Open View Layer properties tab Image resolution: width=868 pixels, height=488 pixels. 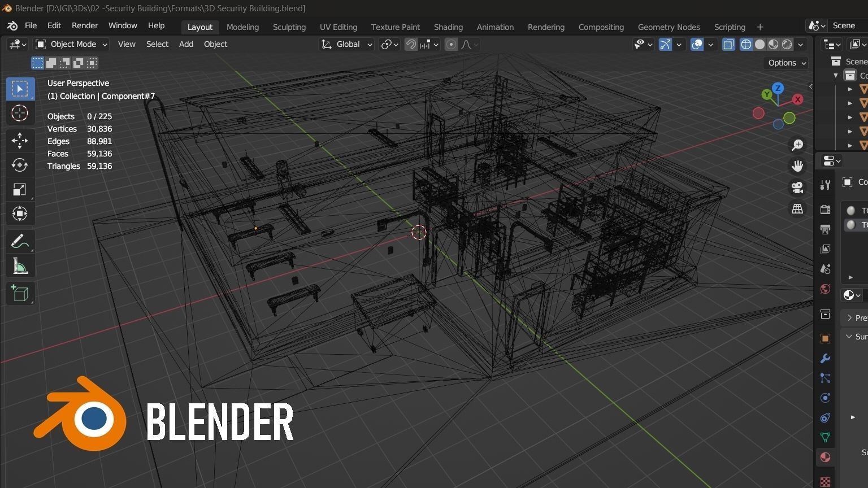click(x=825, y=249)
